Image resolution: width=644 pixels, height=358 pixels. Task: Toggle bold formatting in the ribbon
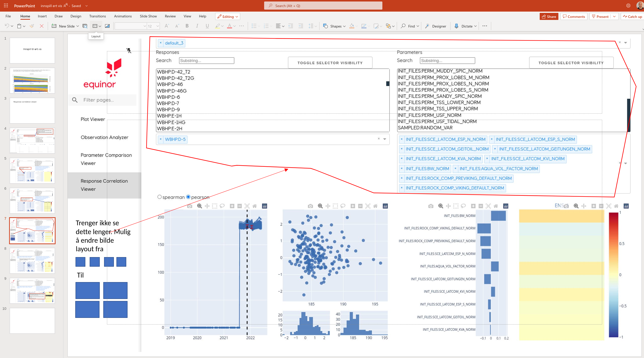click(x=187, y=26)
